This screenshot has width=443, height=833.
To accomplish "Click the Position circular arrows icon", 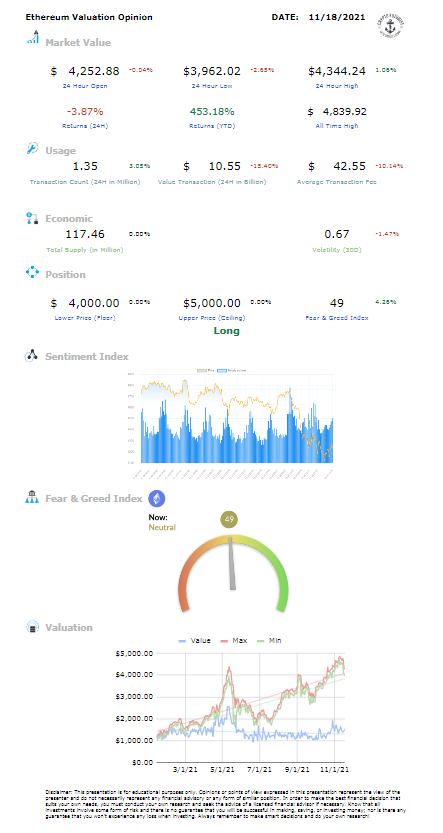I will (x=32, y=273).
